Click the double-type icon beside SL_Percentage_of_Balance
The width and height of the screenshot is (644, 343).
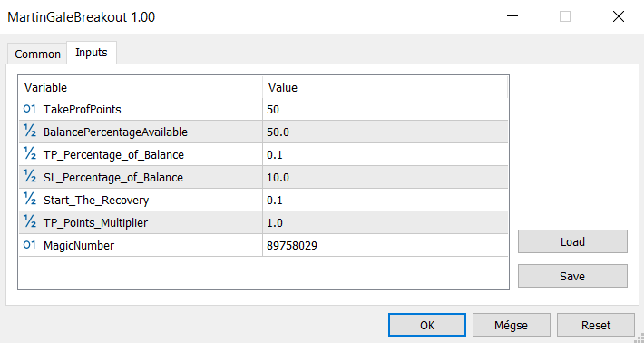point(30,177)
